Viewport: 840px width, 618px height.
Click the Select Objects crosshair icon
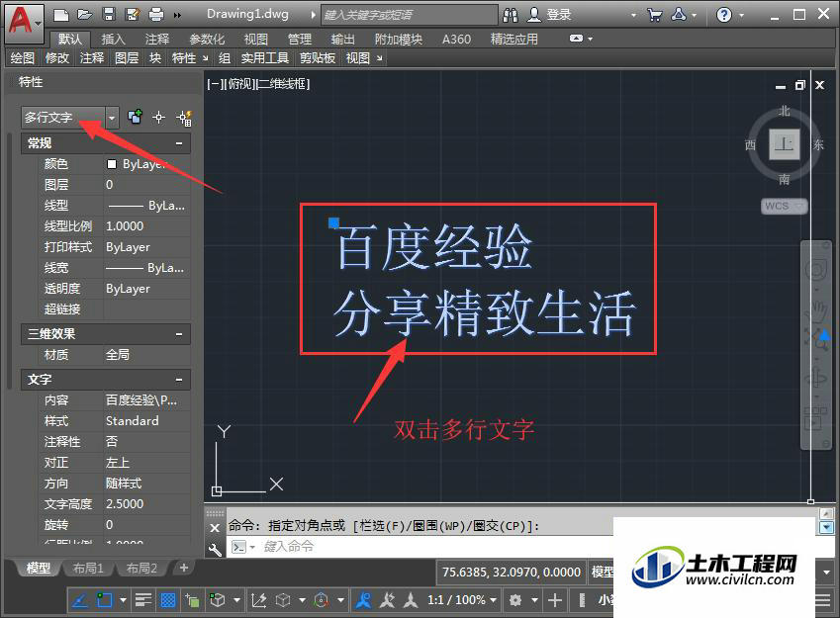pyautogui.click(x=158, y=118)
